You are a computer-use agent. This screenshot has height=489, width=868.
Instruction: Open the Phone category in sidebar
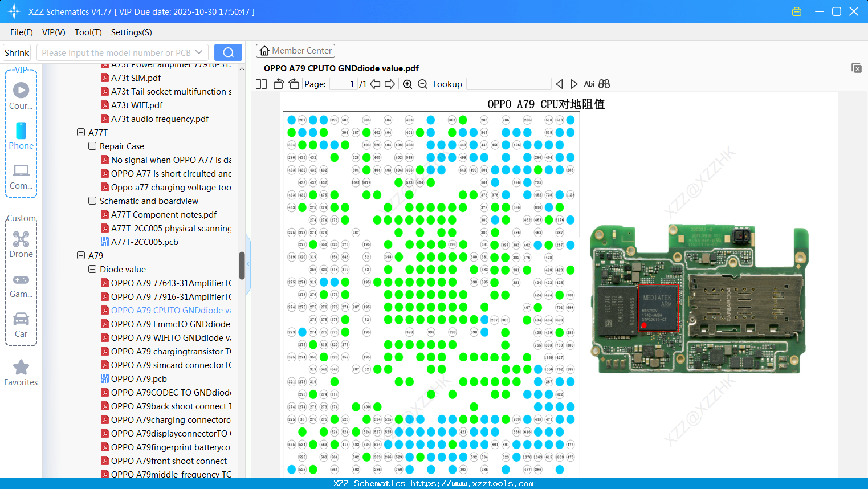click(x=21, y=136)
